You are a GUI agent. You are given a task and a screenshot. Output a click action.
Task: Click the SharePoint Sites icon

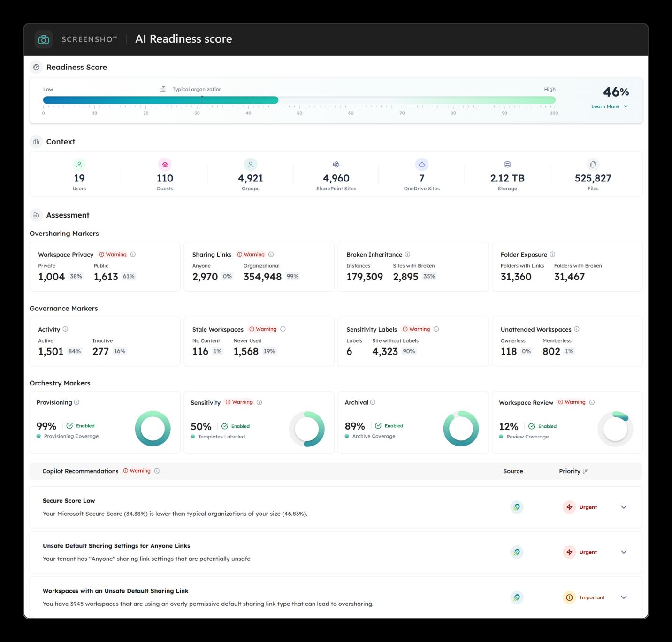(336, 164)
